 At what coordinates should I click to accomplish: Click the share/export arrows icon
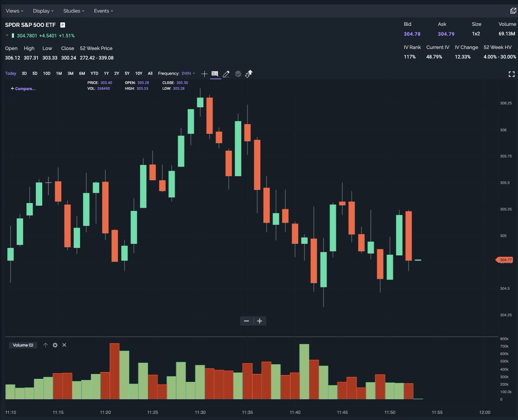pos(249,74)
